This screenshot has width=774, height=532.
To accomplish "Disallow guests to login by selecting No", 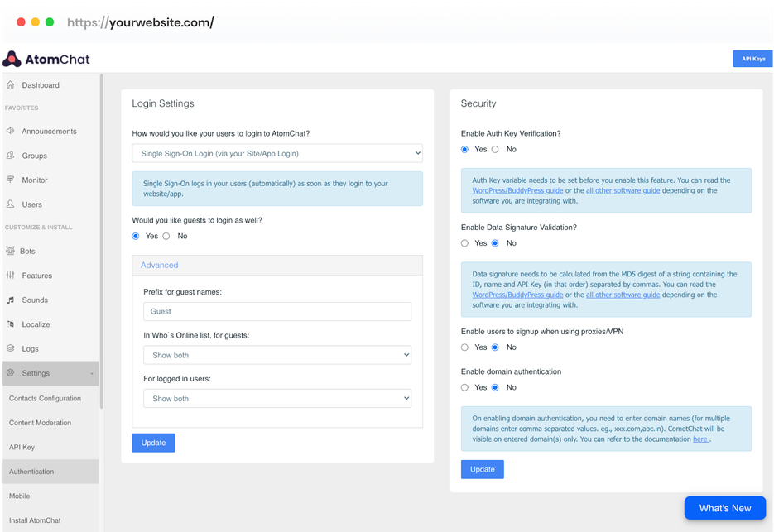I will click(x=166, y=236).
